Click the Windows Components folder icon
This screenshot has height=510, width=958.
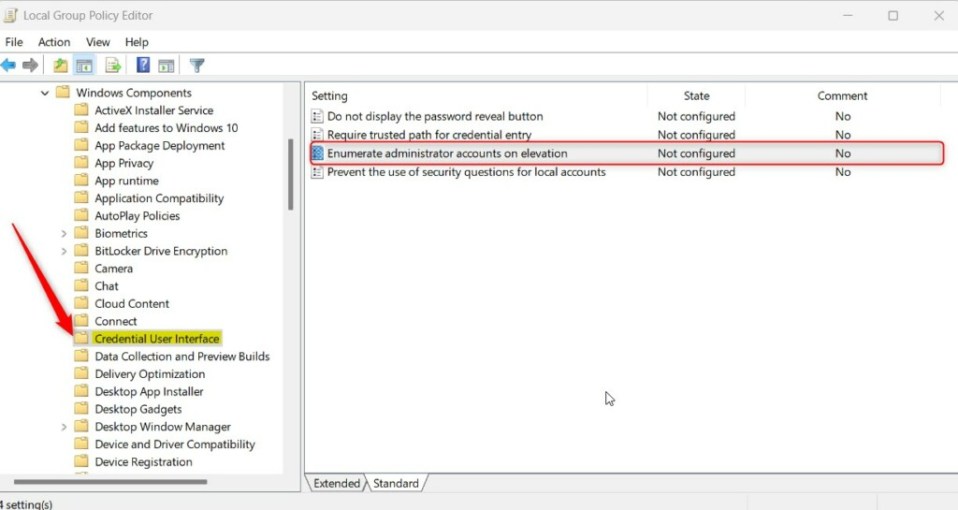coord(62,93)
